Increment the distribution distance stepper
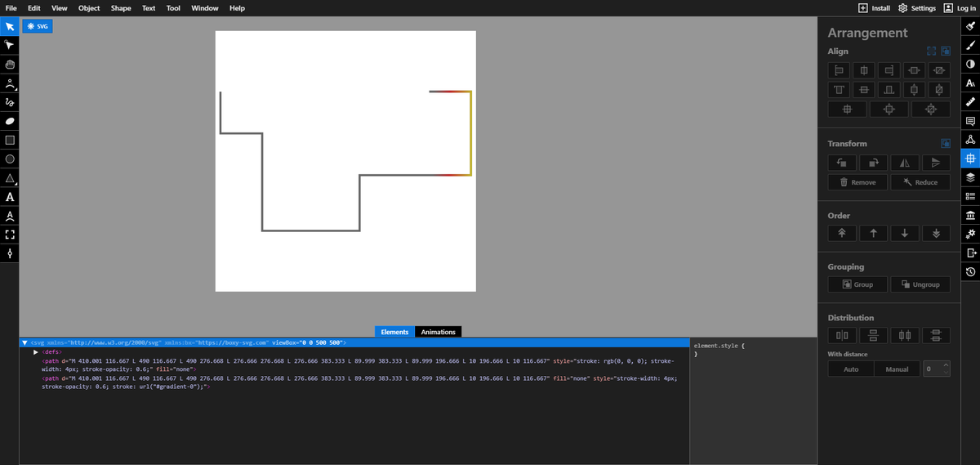Viewport: 980px width, 465px height. pos(946,365)
